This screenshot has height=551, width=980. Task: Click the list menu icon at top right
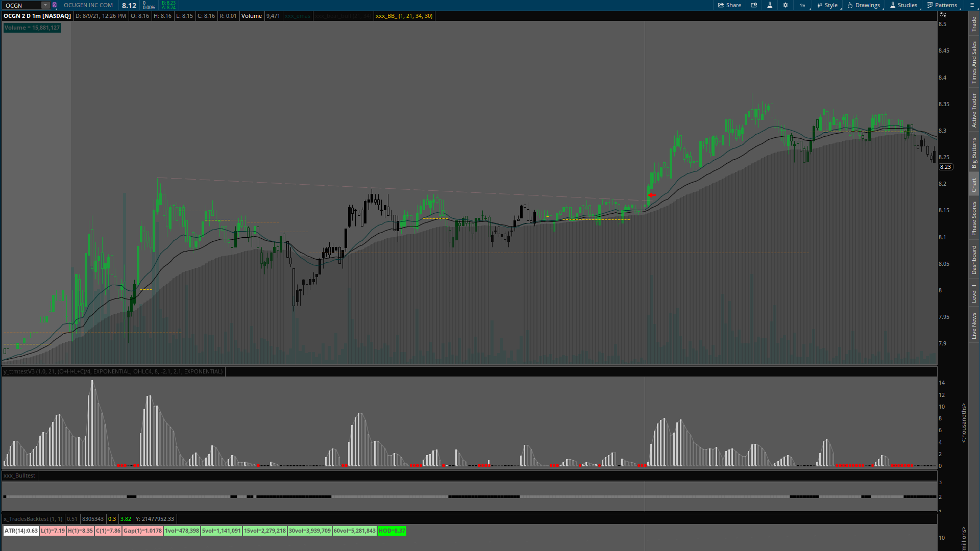click(971, 5)
